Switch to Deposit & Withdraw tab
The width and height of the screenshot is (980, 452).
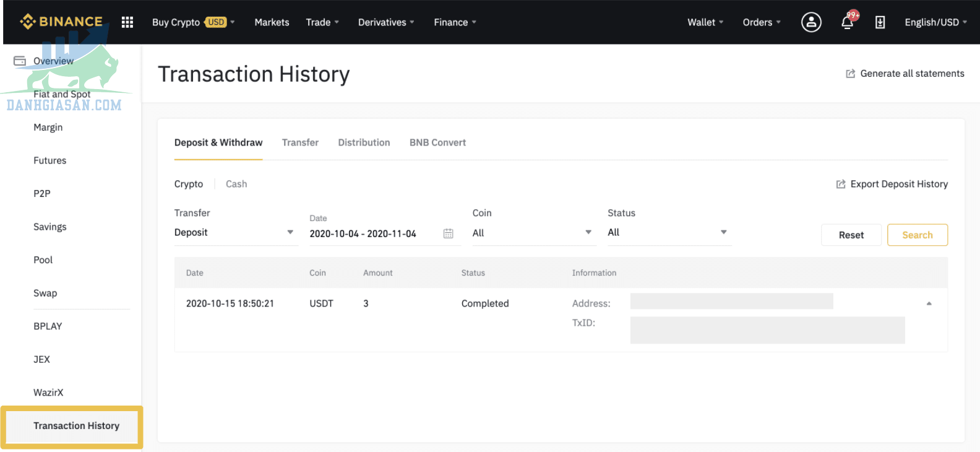218,142
